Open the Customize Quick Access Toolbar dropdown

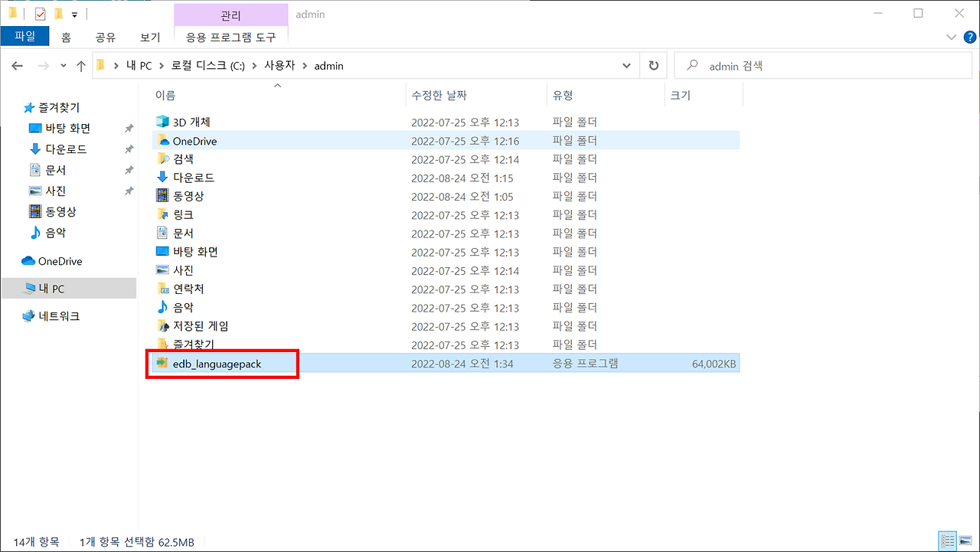[74, 14]
